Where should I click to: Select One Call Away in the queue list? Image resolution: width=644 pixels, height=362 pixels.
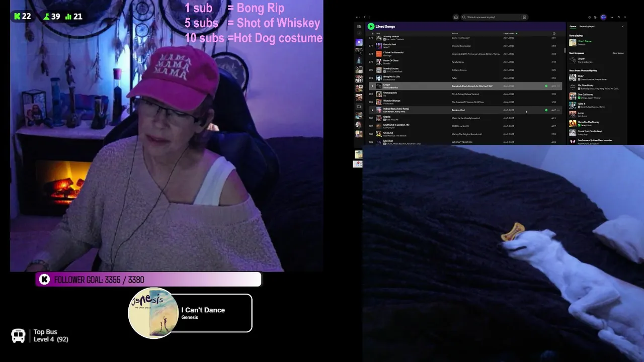click(597, 96)
